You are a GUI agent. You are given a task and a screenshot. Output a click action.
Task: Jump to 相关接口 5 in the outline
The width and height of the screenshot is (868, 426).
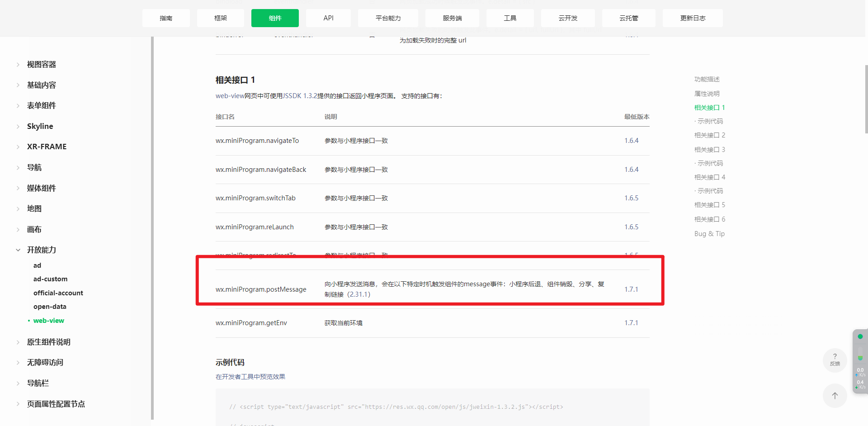click(710, 205)
